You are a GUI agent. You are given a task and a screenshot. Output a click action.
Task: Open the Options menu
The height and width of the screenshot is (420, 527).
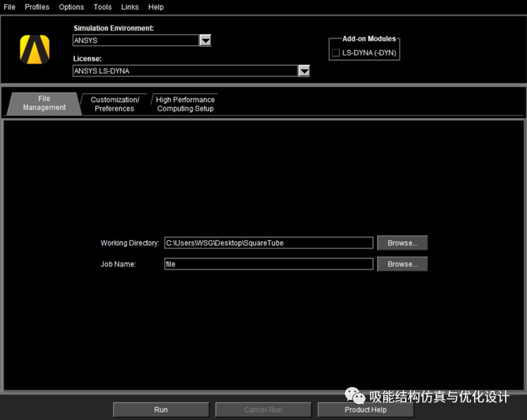(x=71, y=7)
